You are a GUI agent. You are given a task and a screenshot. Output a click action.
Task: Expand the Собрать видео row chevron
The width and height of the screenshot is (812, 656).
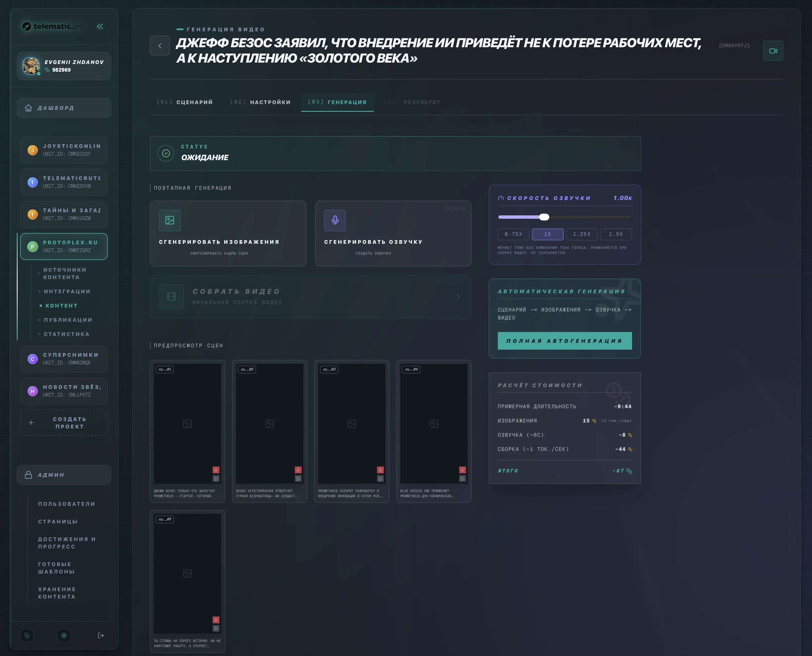458,297
